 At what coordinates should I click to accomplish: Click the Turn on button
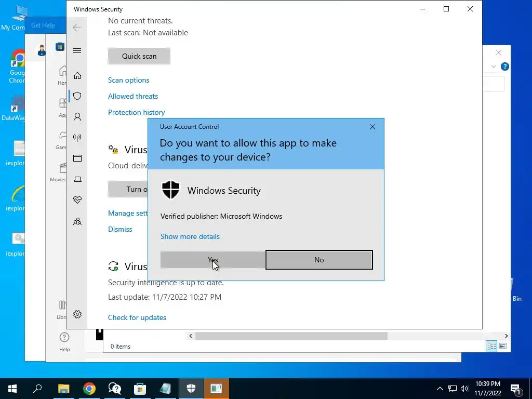[128, 189]
